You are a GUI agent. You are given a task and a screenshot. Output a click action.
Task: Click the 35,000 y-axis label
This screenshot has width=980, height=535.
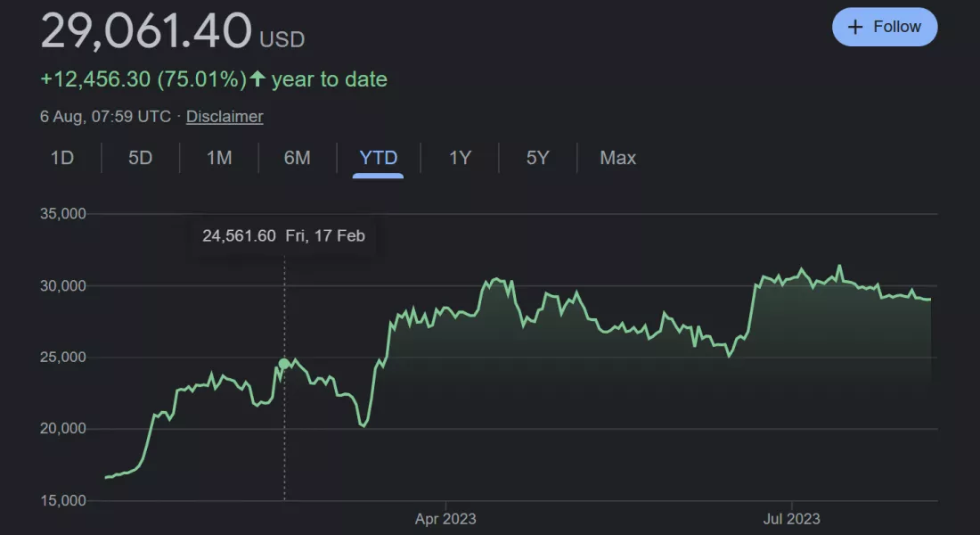[62, 214]
